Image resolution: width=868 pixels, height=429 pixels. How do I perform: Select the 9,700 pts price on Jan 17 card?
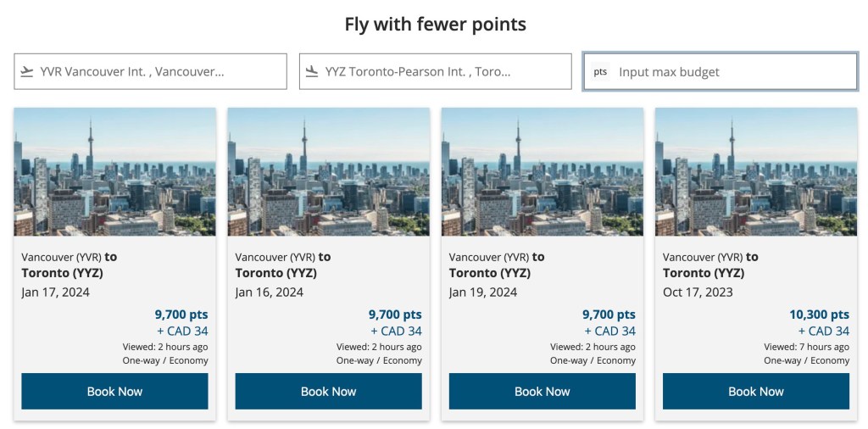[x=181, y=315]
